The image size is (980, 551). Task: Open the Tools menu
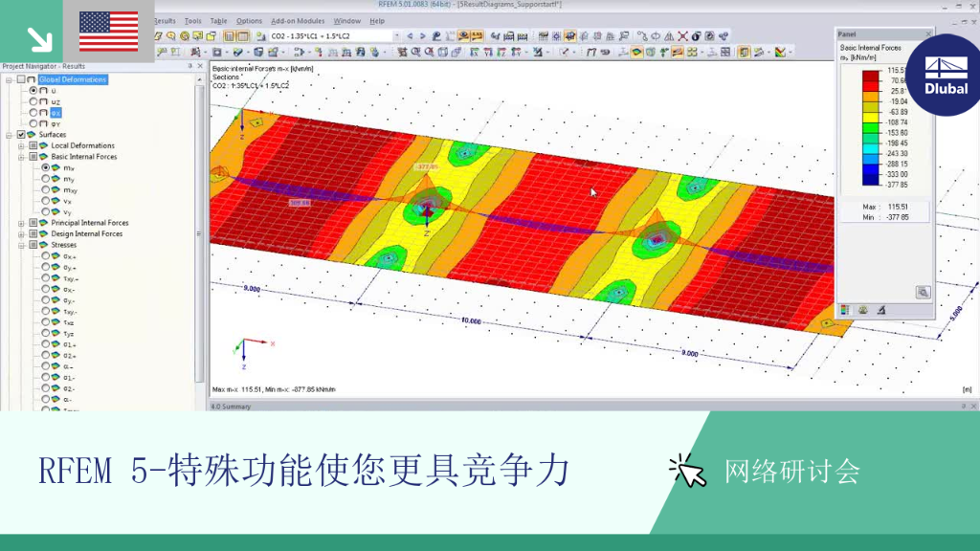coord(192,21)
